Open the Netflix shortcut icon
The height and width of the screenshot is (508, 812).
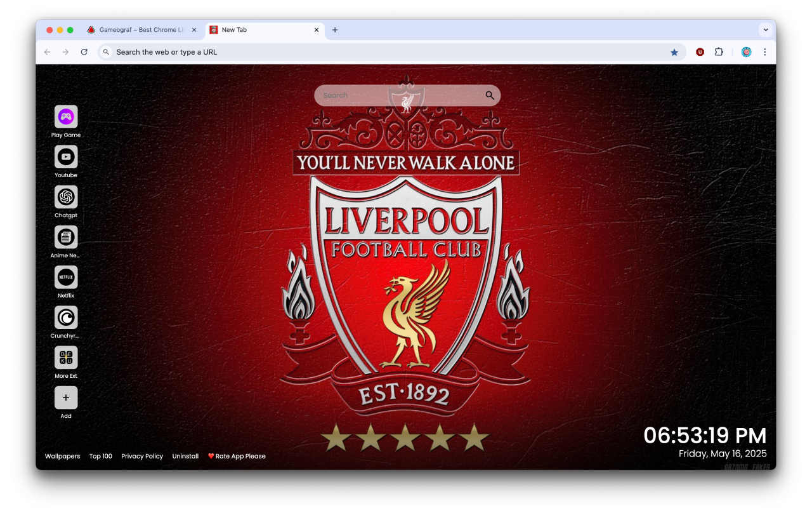pos(66,277)
